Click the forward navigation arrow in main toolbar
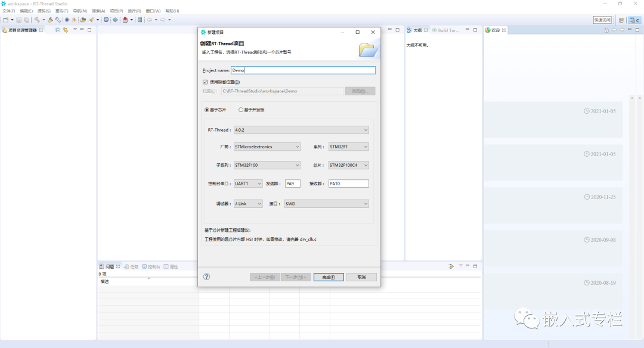Viewport: 644px width, 348px height. (163, 20)
